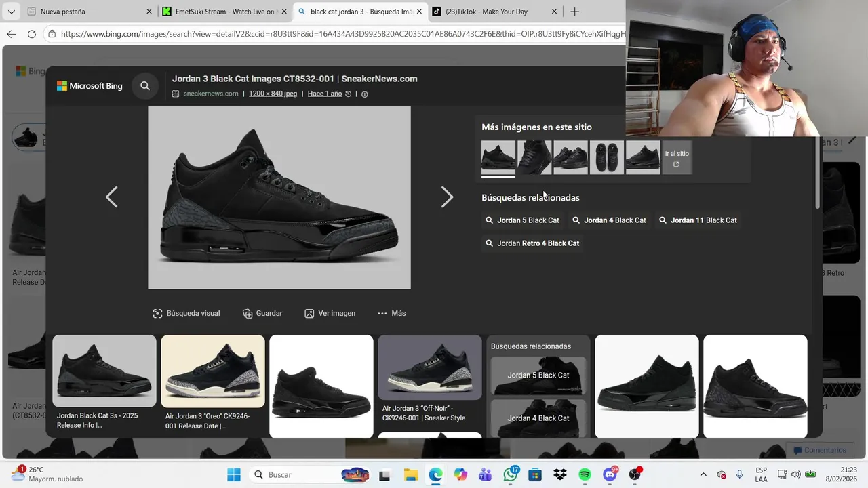Click the detail panel vertical scrollbar
The width and height of the screenshot is (868, 488).
(x=817, y=173)
